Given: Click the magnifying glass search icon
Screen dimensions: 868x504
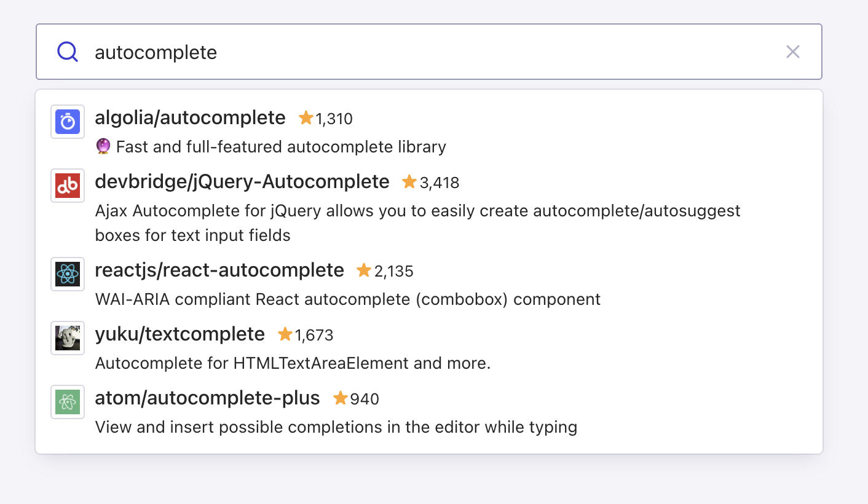Looking at the screenshot, I should coord(67,52).
